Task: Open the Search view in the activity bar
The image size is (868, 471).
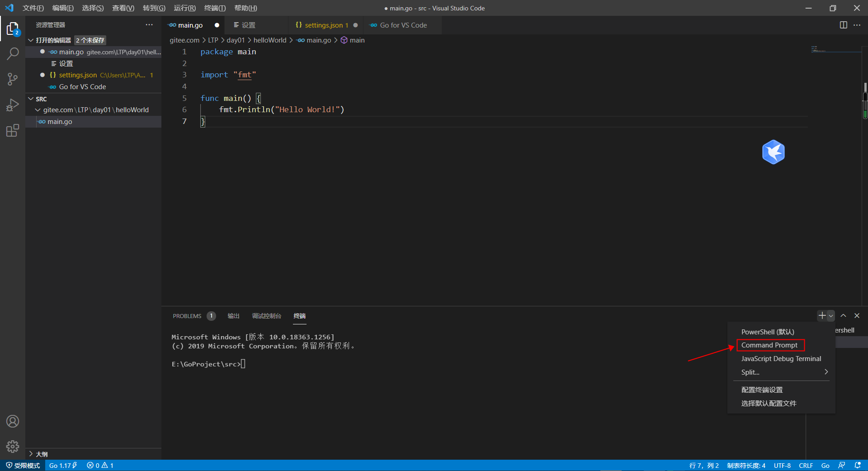Action: point(13,54)
